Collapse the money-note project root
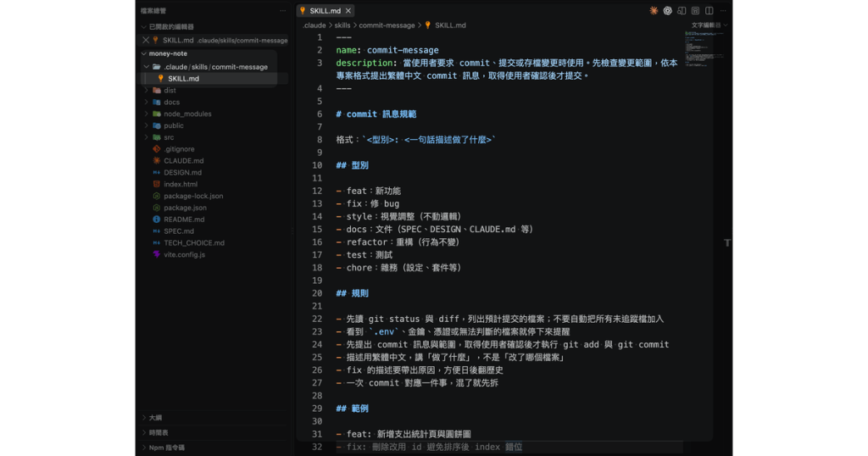Image resolution: width=868 pixels, height=456 pixels. (144, 53)
